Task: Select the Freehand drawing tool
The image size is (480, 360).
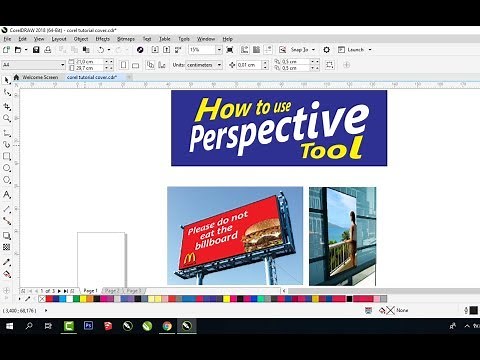Action: click(7, 133)
